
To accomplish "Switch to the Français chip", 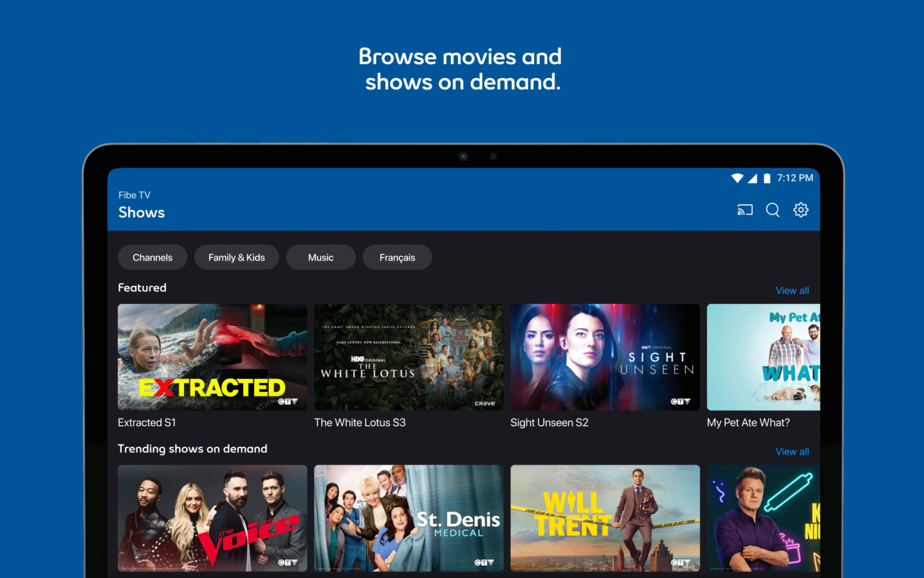I will tap(397, 257).
